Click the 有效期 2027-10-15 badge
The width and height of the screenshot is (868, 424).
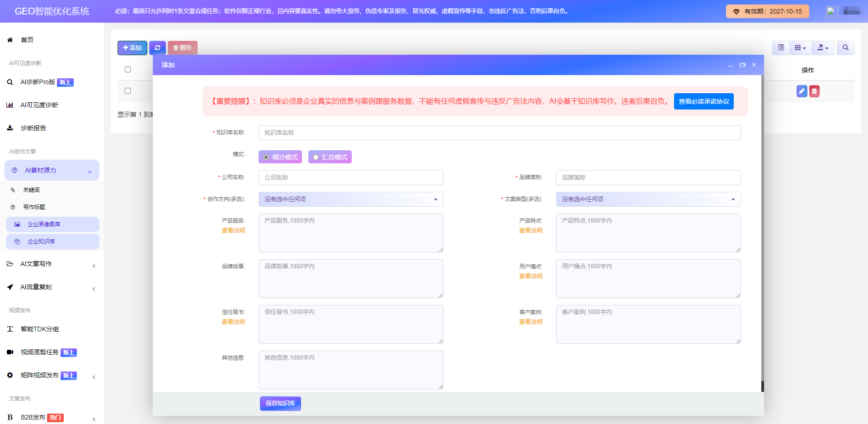tap(767, 11)
